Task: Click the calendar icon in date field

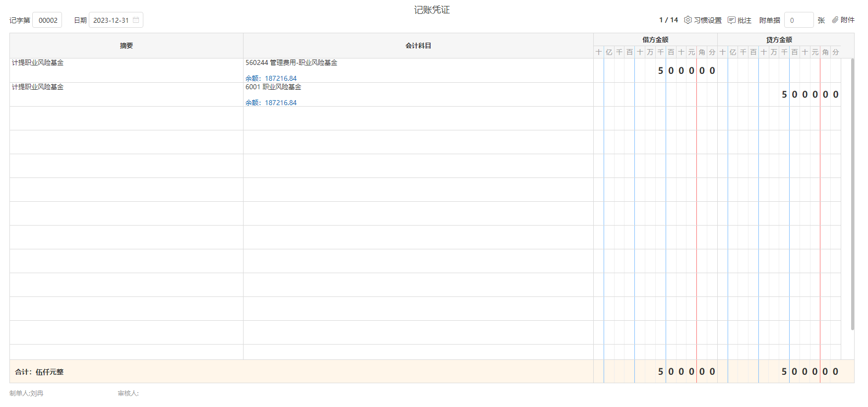Action: coord(136,20)
